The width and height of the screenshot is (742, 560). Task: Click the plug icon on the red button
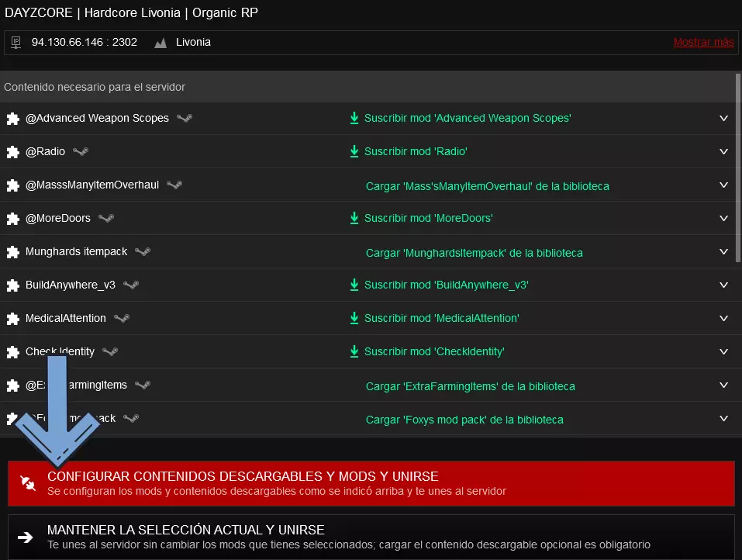point(28,483)
